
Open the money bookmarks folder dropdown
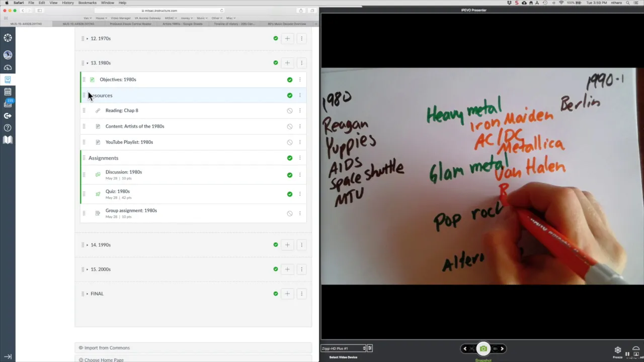[187, 18]
